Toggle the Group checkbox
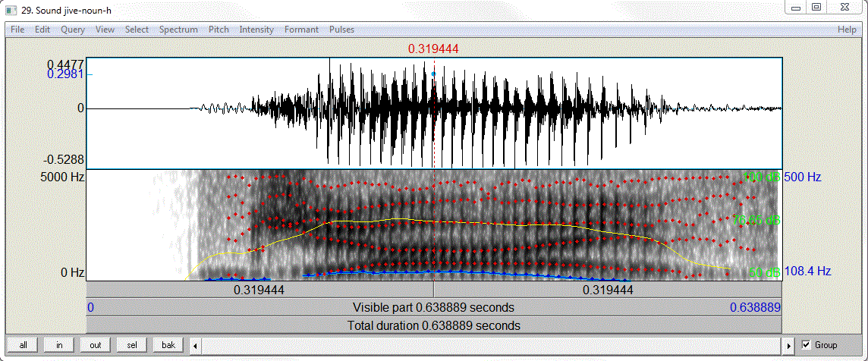Viewport: 868px width, 361px height. [x=806, y=345]
